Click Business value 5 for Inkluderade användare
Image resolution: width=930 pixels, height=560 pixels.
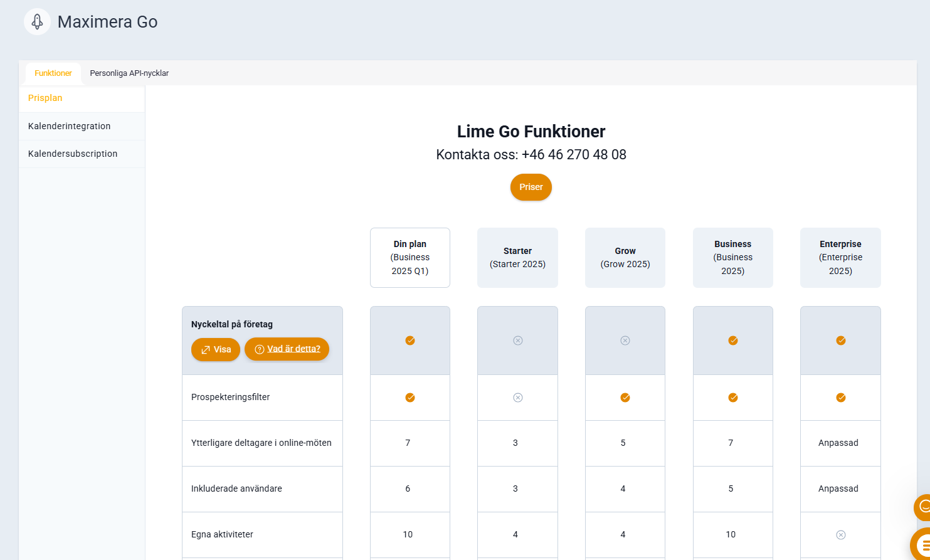pos(731,489)
